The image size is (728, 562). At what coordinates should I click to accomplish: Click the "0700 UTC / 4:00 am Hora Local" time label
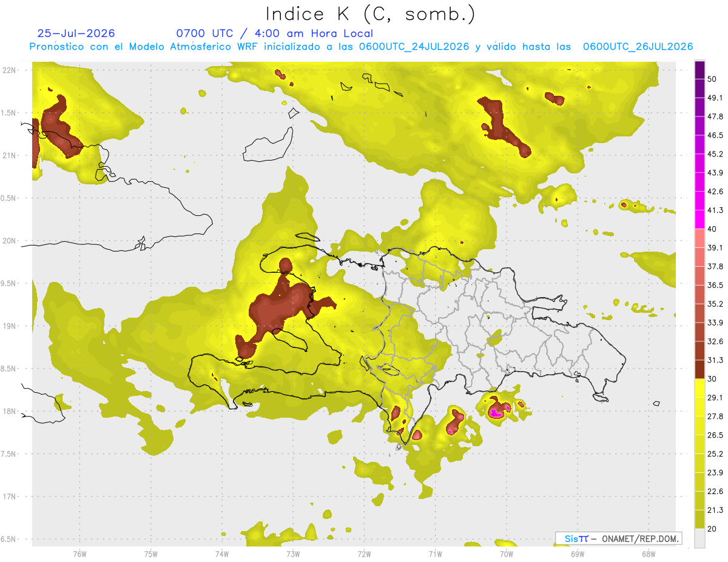point(274,33)
